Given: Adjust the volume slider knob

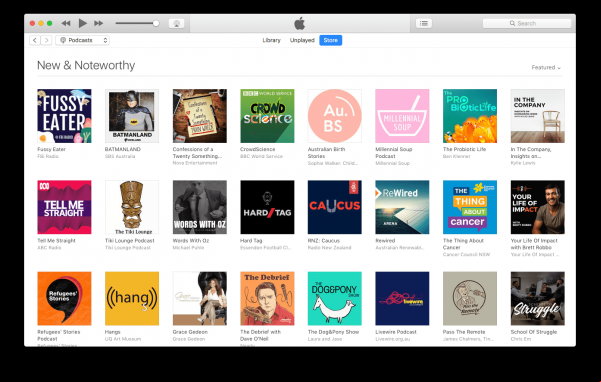Looking at the screenshot, I should click(x=156, y=23).
